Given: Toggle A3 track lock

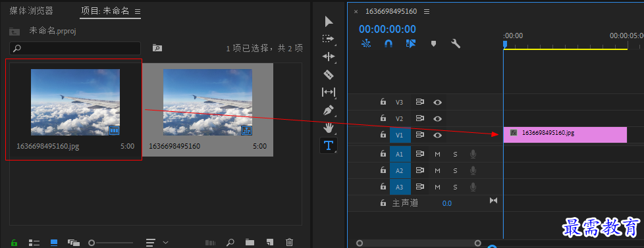Looking at the screenshot, I should tap(383, 187).
